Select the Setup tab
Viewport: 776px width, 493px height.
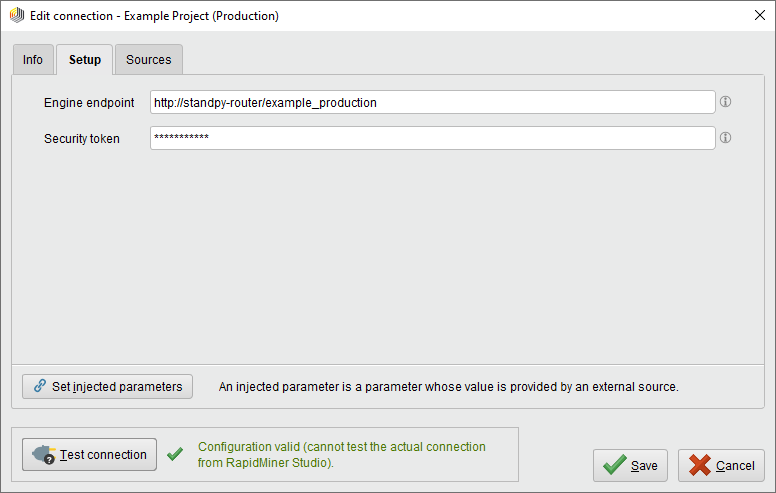[84, 60]
